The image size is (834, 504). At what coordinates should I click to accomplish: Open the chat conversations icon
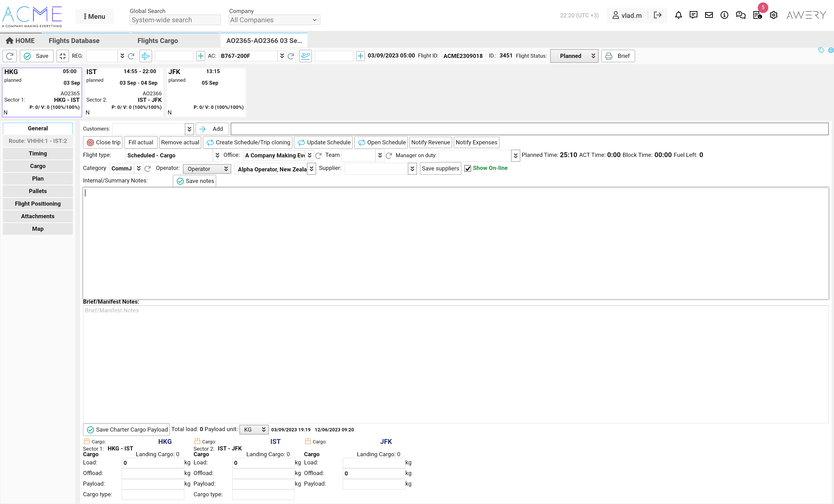pyautogui.click(x=741, y=15)
